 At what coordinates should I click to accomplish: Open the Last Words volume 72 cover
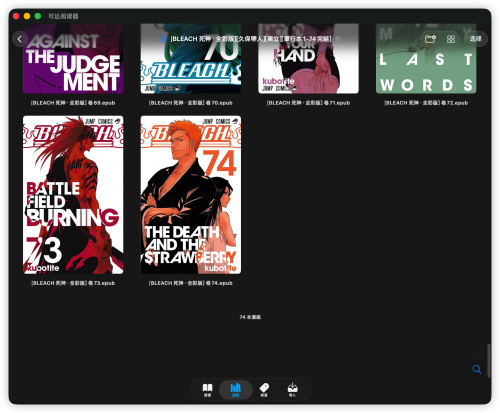pos(426,58)
